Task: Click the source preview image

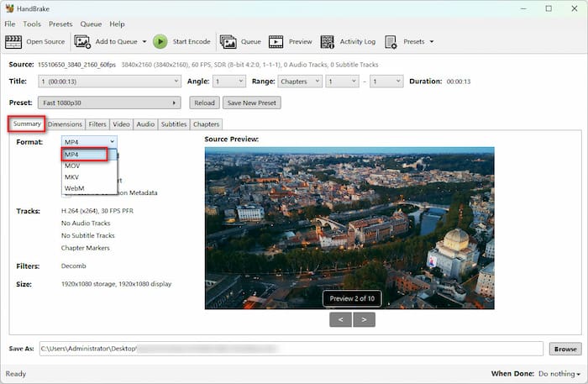Action: tap(349, 228)
